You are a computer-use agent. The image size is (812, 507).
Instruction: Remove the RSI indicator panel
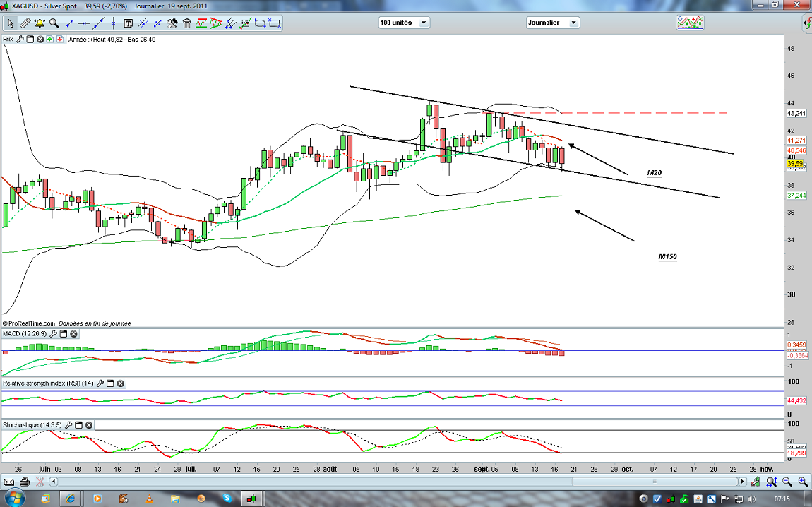[121, 383]
